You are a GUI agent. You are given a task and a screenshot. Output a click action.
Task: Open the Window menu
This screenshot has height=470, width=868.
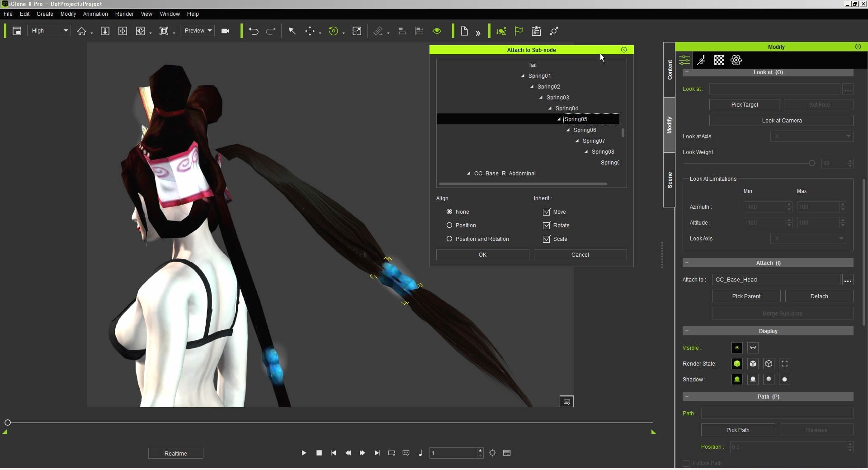pyautogui.click(x=170, y=14)
